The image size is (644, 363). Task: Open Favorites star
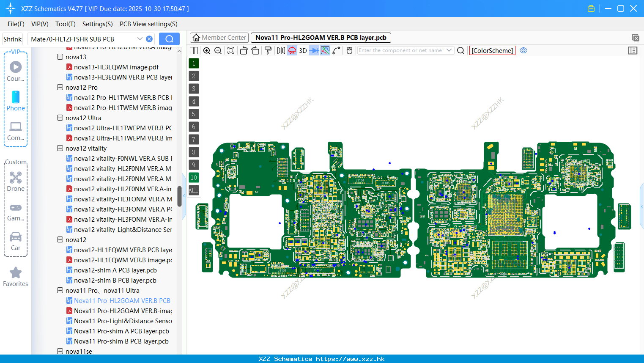(16, 277)
